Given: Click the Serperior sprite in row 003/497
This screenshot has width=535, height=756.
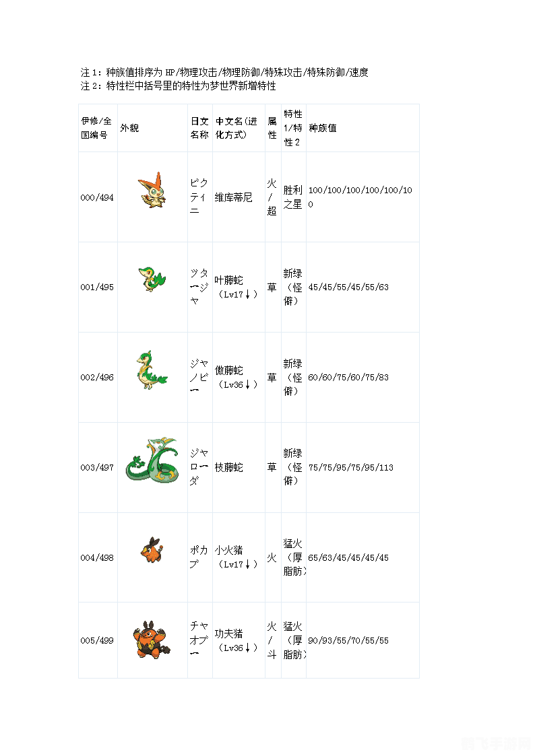Looking at the screenshot, I should click(x=152, y=461).
